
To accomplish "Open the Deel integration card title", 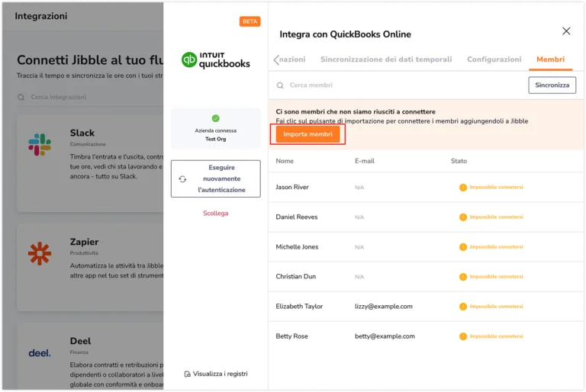I will click(x=80, y=341).
